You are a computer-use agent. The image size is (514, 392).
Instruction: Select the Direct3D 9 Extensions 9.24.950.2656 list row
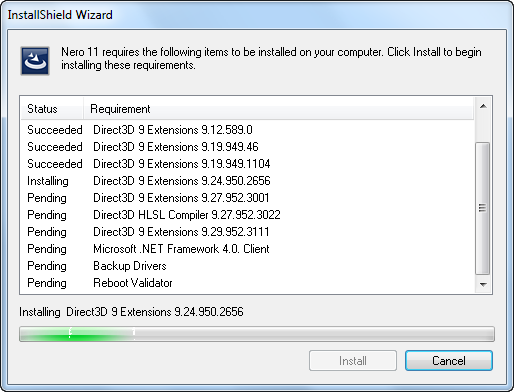point(247,181)
